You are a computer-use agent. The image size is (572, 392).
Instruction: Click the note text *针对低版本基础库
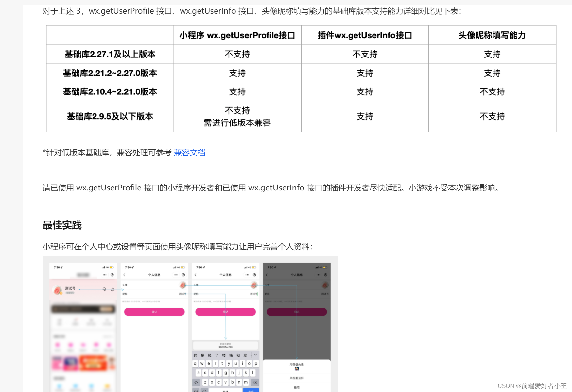coord(107,153)
